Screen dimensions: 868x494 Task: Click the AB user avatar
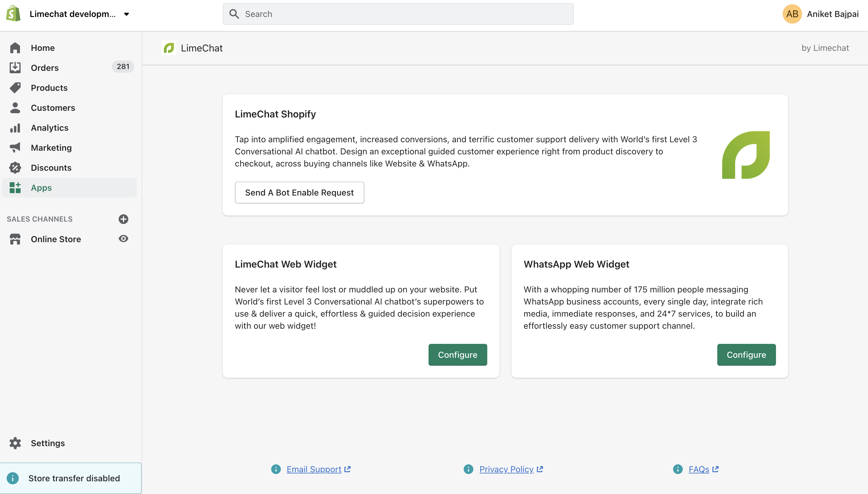(792, 14)
